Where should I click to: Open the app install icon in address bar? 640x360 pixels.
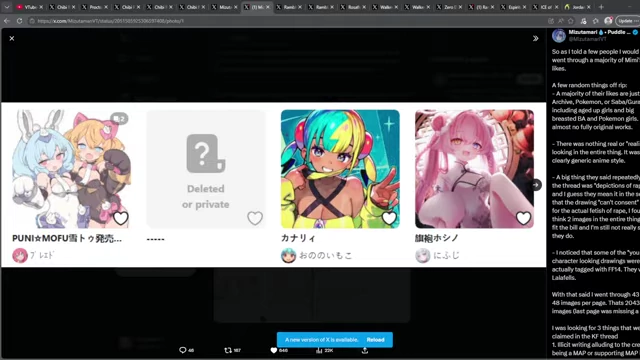tap(551, 21)
